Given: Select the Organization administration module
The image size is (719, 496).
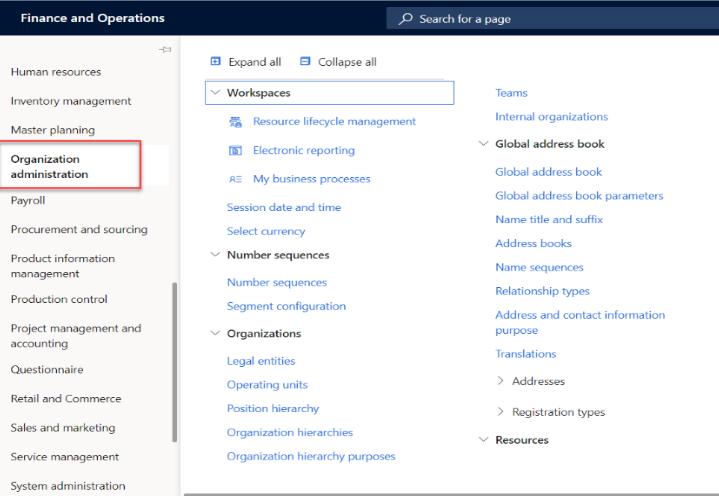Looking at the screenshot, I should coord(50,166).
